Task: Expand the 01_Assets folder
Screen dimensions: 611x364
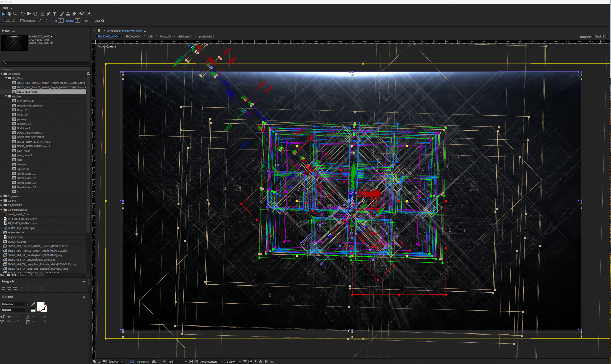Action: [x=1, y=196]
